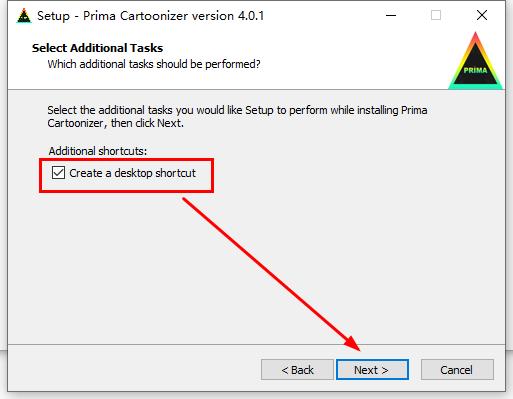Click the red highlight box border around the checkbox
This screenshot has height=399, width=513.
126,160
